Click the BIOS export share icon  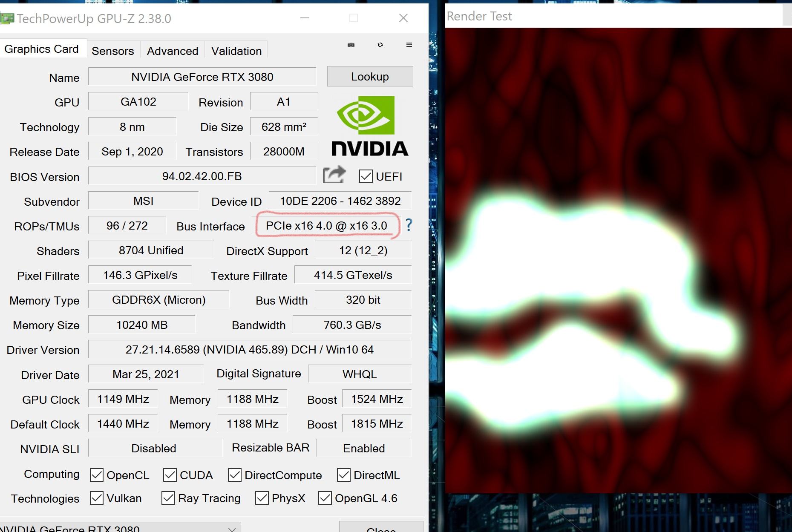(334, 175)
